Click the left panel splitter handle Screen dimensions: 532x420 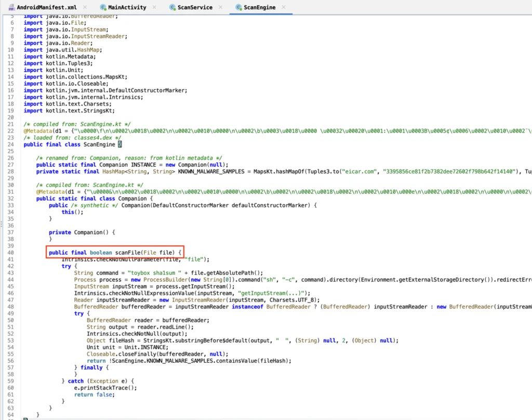(x=2, y=224)
